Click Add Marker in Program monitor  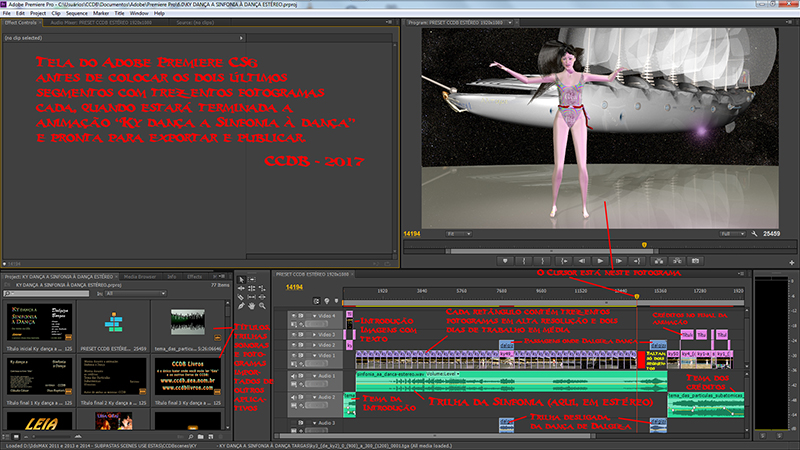tap(505, 261)
